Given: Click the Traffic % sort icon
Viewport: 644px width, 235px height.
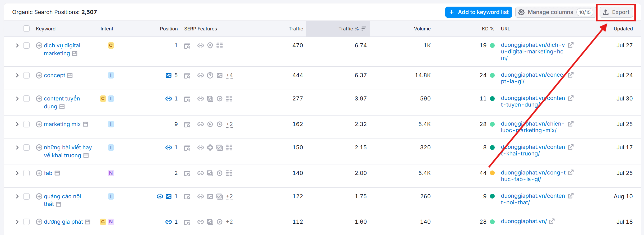Looking at the screenshot, I should (x=364, y=29).
